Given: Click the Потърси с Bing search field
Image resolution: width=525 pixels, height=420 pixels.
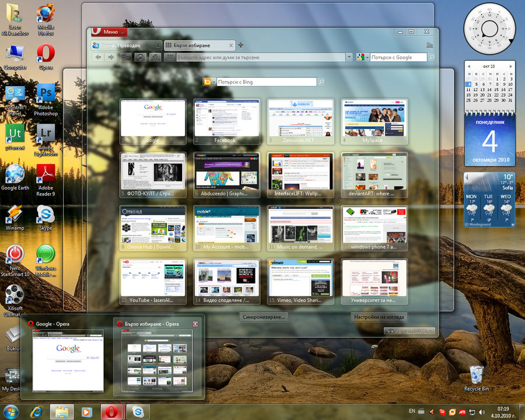Looking at the screenshot, I should 267,82.
